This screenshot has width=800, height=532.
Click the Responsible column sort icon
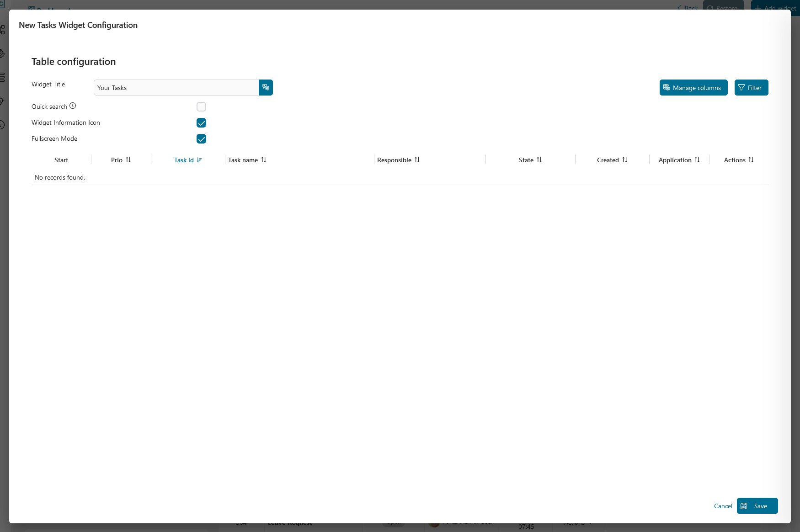coord(417,160)
